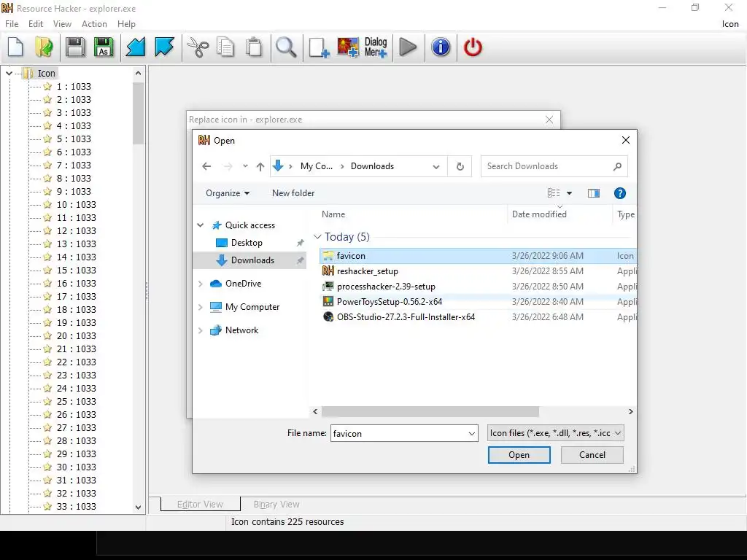This screenshot has height=560, width=747.
Task: Click the New folder button
Action: pyautogui.click(x=293, y=192)
